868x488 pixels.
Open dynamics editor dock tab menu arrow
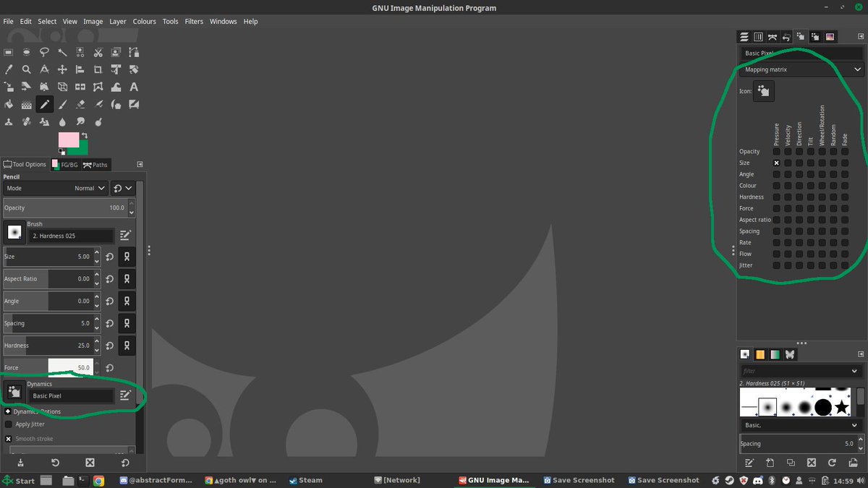point(860,36)
